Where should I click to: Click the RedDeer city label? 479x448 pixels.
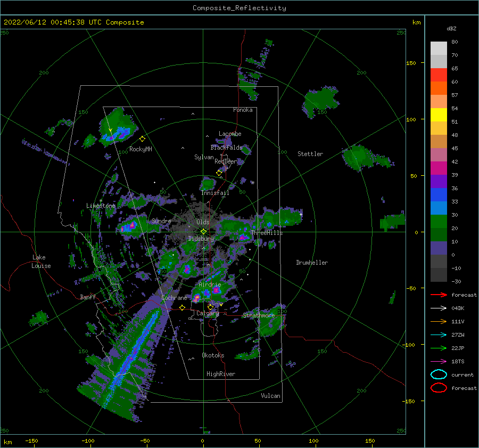pos(226,161)
